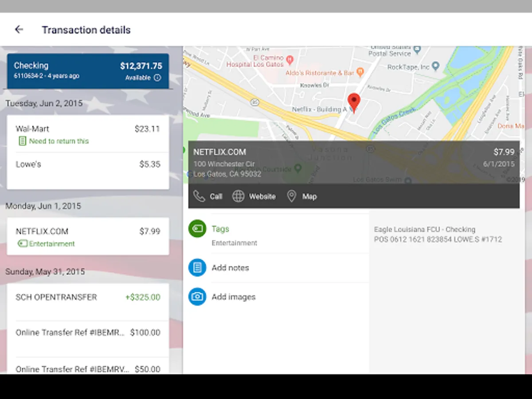Click Add images text
The height and width of the screenshot is (399, 532).
point(234,297)
